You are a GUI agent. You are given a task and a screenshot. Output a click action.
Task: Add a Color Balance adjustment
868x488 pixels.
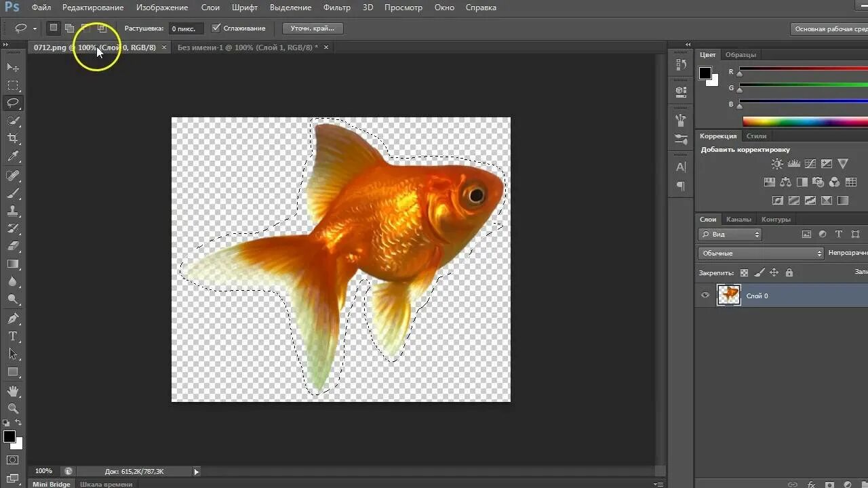785,182
